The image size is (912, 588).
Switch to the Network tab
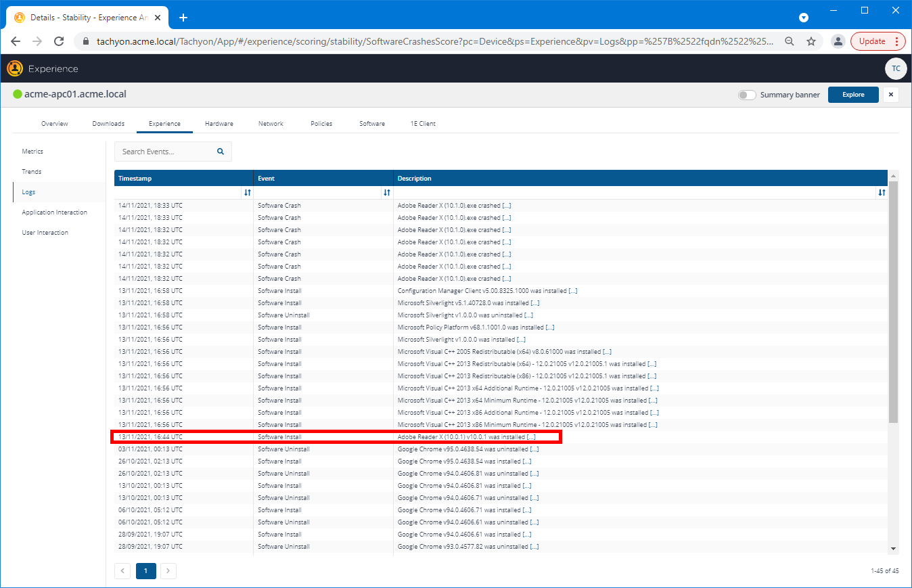(271, 124)
